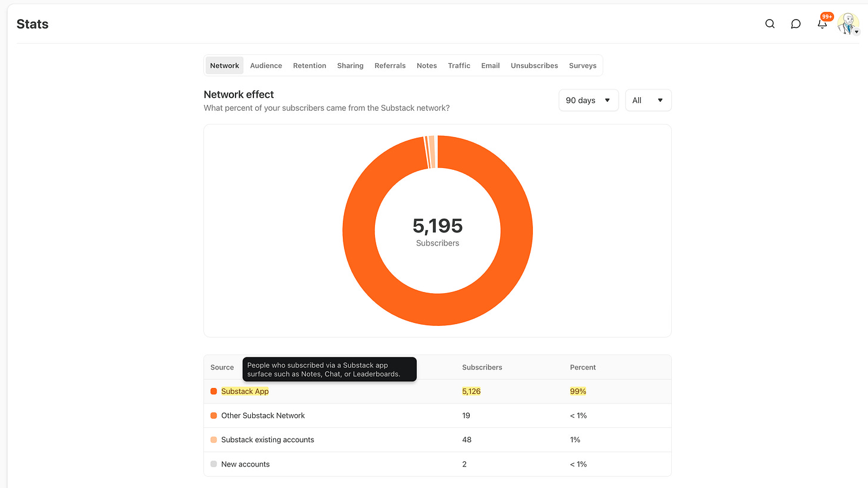The width and height of the screenshot is (868, 488).
Task: Dismiss the subscriber source tooltip
Action: 329,369
